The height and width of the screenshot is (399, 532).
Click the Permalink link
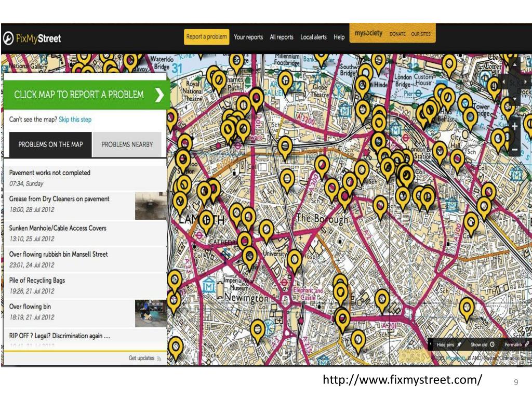coord(517,344)
